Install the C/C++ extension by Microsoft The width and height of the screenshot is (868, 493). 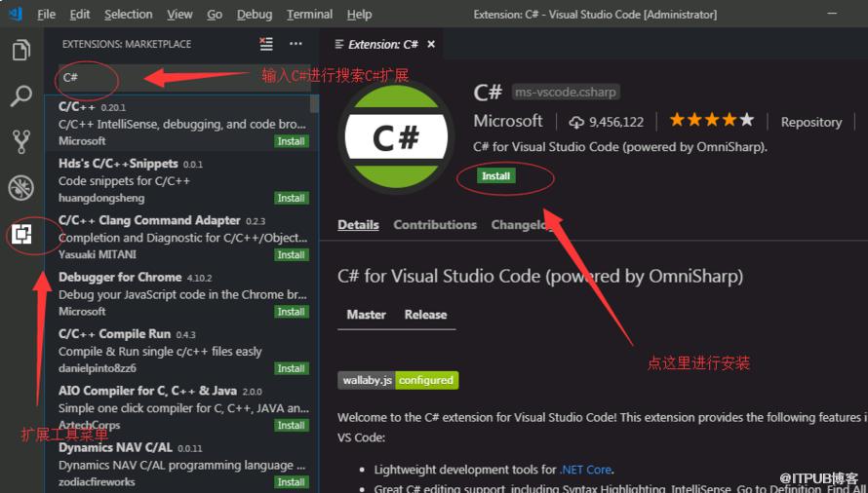292,141
